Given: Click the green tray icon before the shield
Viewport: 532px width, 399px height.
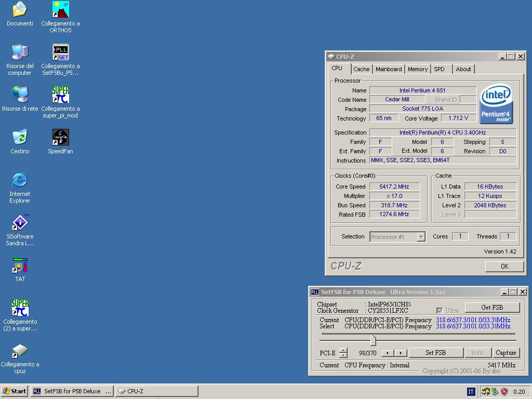Looking at the screenshot, I should click(x=495, y=392).
